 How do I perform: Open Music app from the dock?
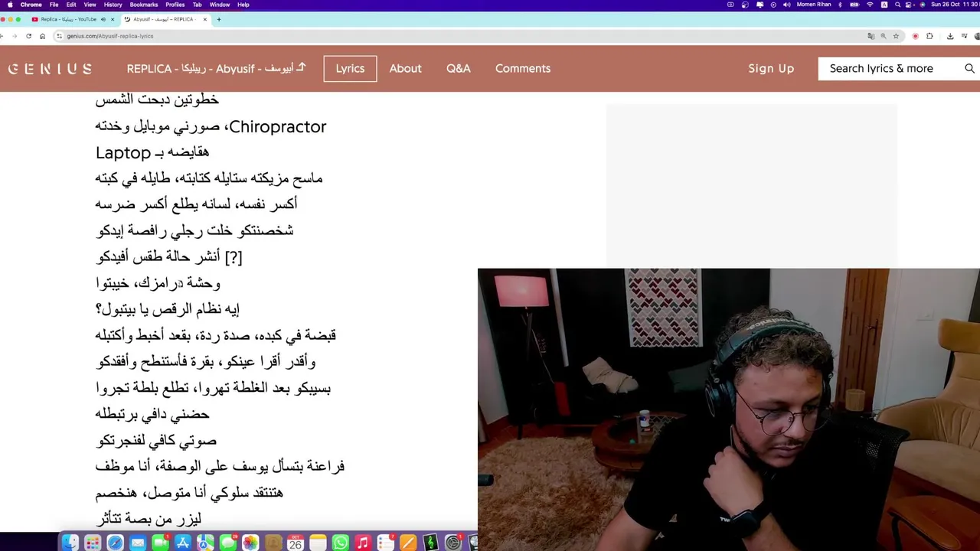coord(363,543)
